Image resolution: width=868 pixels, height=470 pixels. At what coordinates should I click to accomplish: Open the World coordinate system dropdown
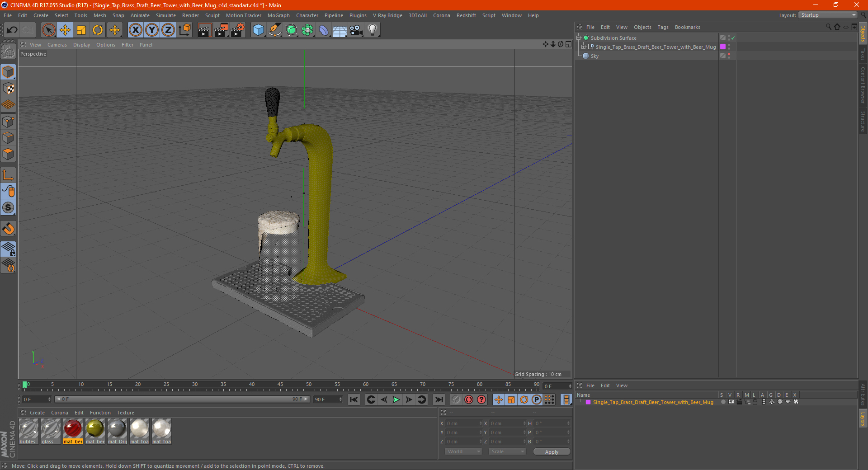click(x=464, y=451)
